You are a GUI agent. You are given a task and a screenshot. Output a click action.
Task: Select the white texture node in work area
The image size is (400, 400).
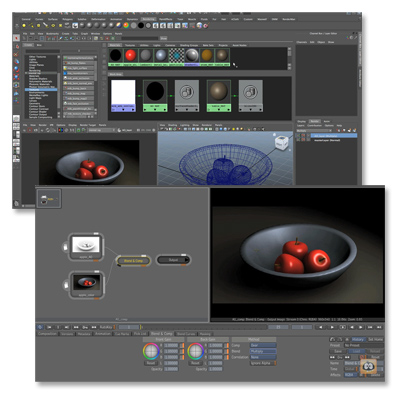point(123,96)
